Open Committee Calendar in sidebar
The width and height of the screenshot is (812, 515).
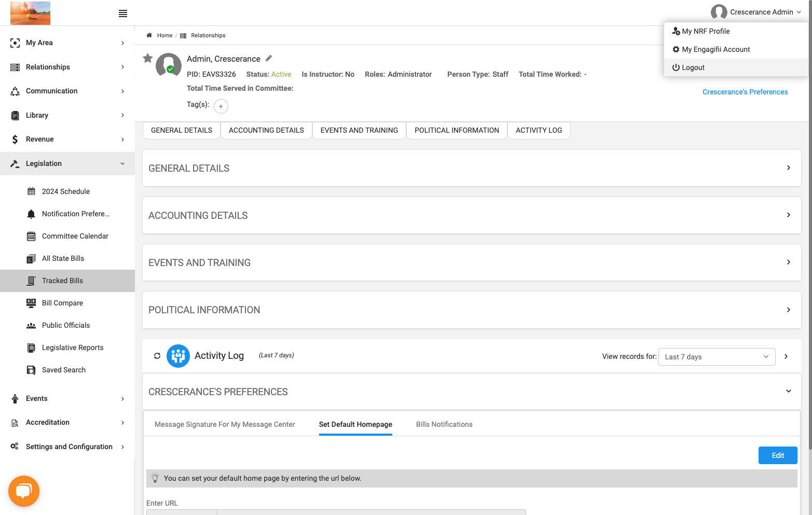pyautogui.click(x=67, y=236)
